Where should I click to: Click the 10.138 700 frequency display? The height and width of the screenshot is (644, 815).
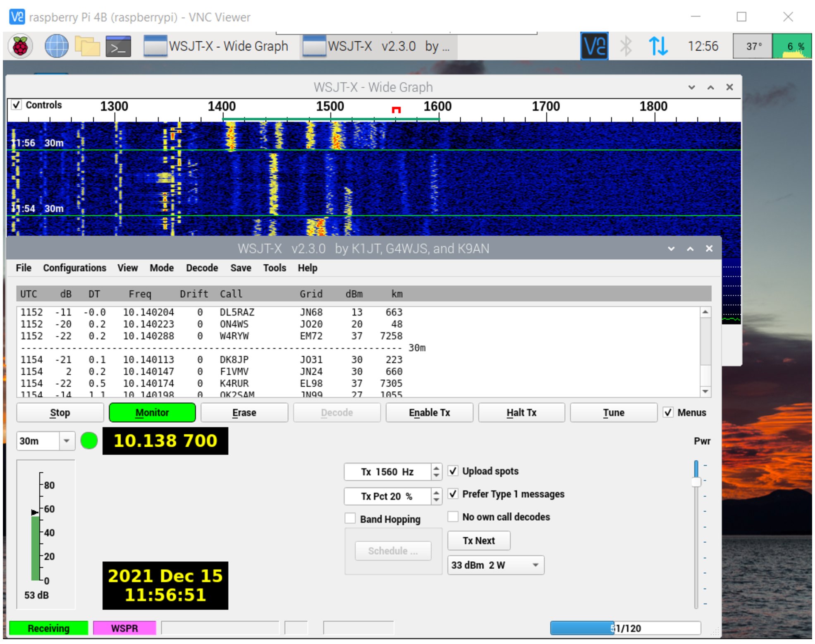pos(165,441)
